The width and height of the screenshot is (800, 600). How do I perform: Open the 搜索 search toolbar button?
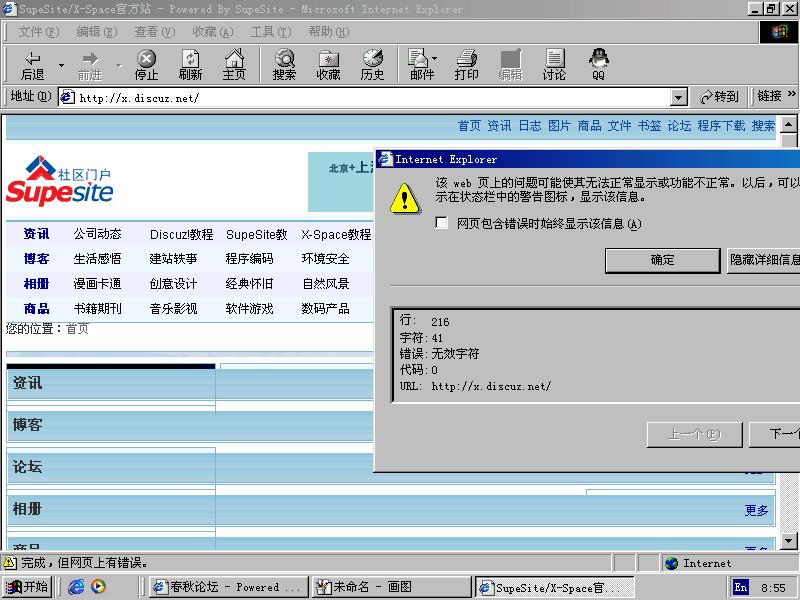(284, 65)
